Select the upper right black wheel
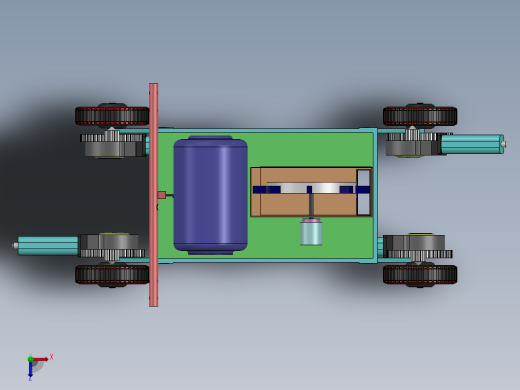 pos(420,116)
